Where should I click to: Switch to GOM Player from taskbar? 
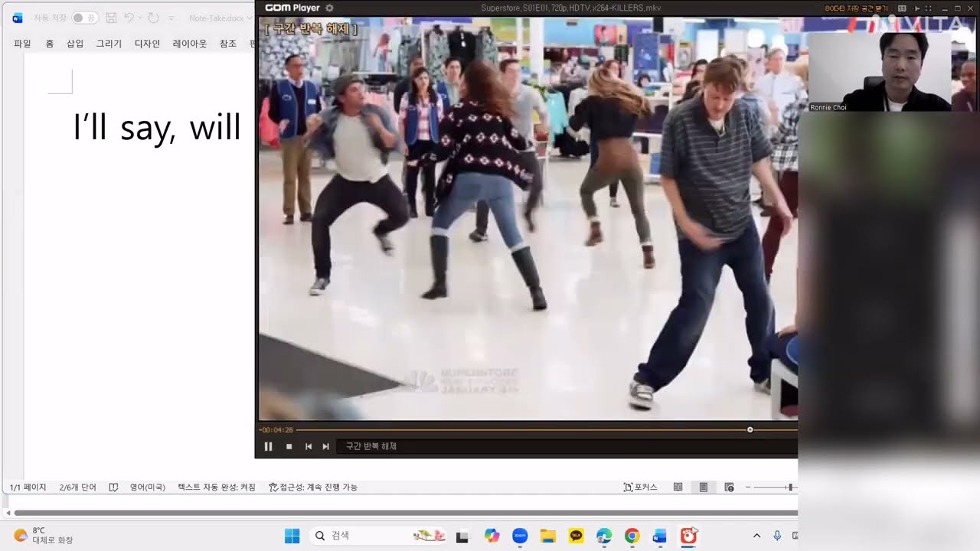point(688,536)
